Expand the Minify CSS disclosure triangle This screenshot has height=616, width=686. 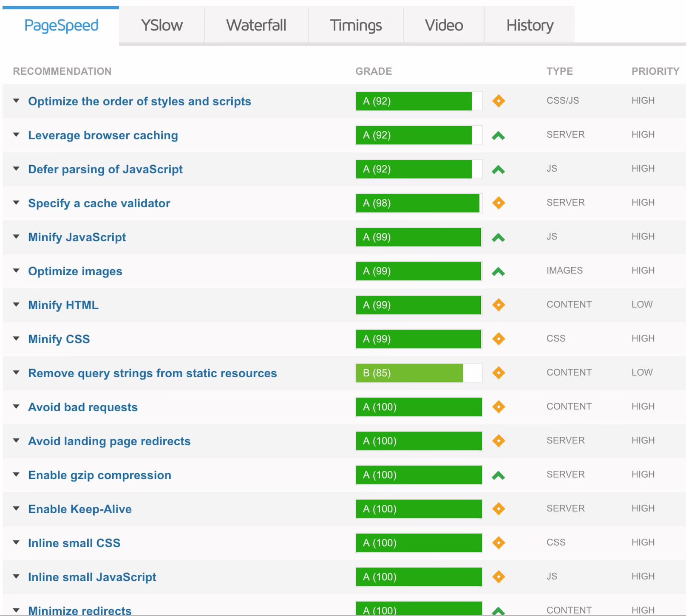point(16,339)
